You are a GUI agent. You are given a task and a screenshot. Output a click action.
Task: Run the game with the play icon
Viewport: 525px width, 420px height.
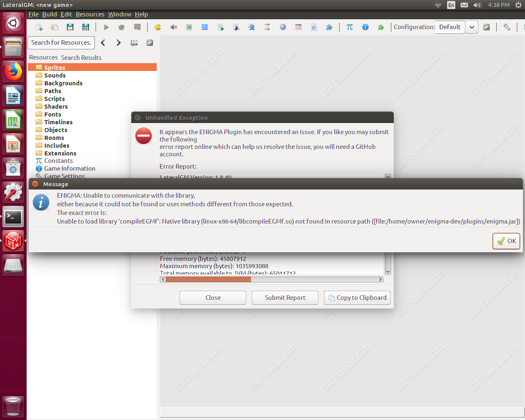(x=106, y=27)
